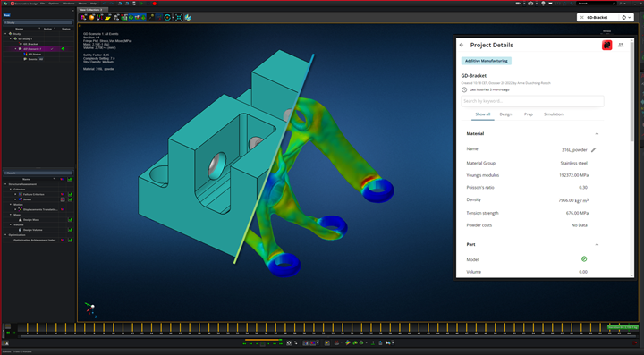Click the top-right Search box
The image size is (644, 355).
597,4
